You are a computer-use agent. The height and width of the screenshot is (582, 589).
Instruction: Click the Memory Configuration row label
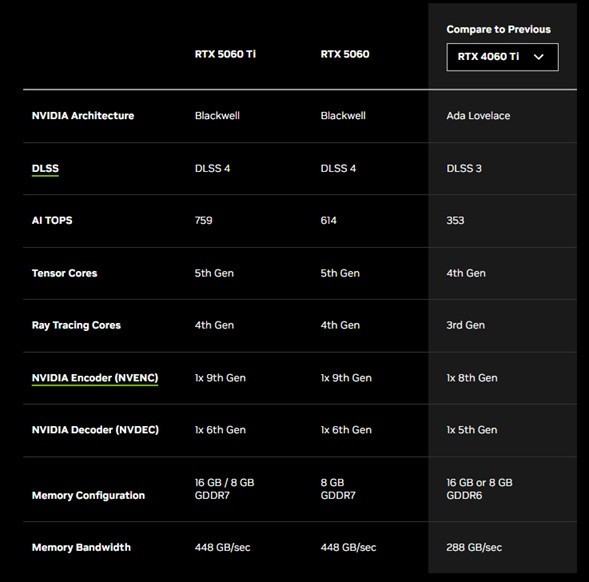(x=88, y=496)
